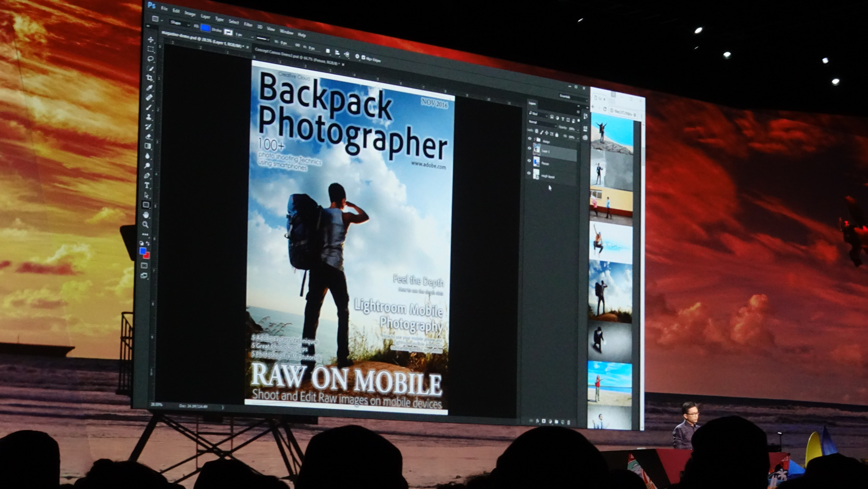
Task: Click the red background color swatch
Action: click(146, 256)
